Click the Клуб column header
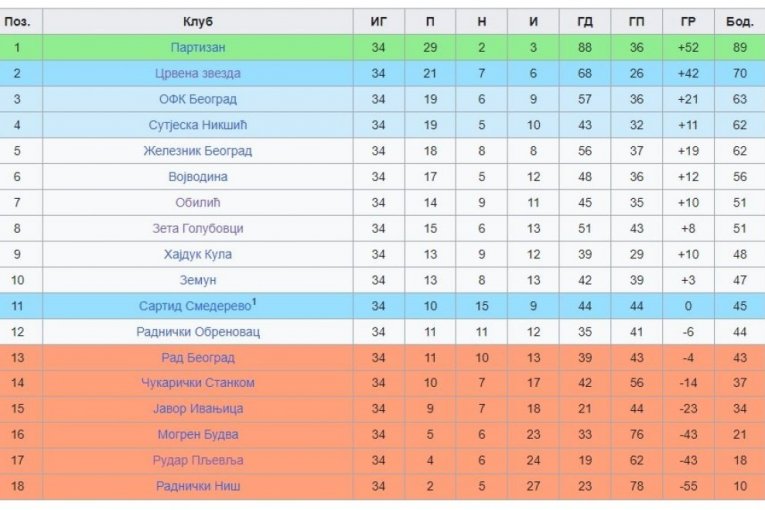Screen dimensions: 765x510 (x=198, y=21)
